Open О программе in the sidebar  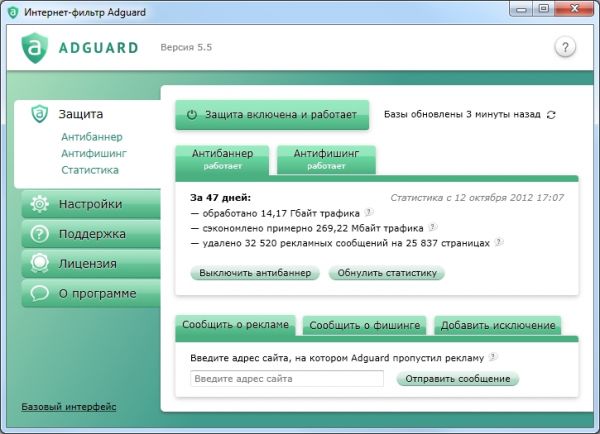click(91, 294)
